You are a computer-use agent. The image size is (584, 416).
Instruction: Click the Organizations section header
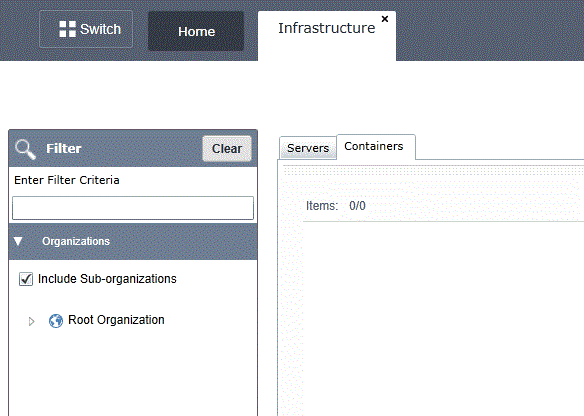(133, 241)
